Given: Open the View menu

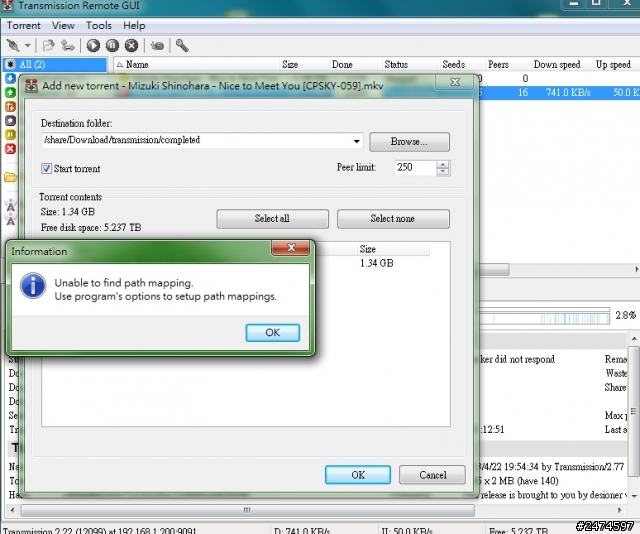Looking at the screenshot, I should tap(63, 26).
